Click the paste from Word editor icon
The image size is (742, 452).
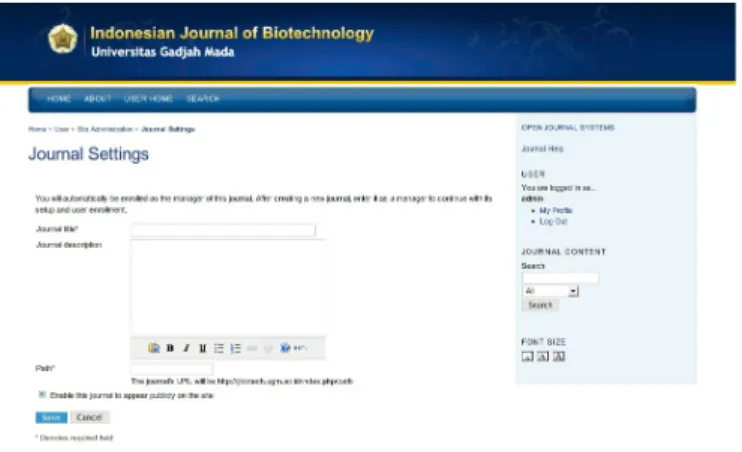154,348
